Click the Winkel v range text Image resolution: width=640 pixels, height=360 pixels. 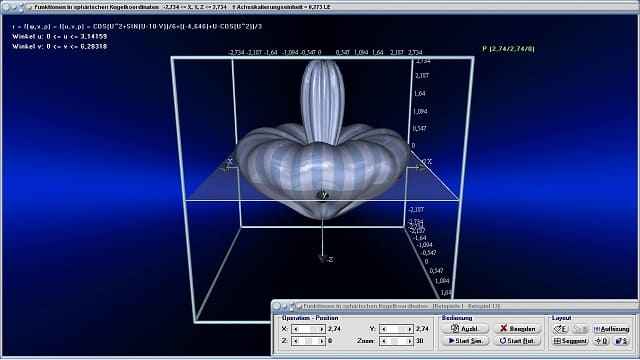(60, 47)
